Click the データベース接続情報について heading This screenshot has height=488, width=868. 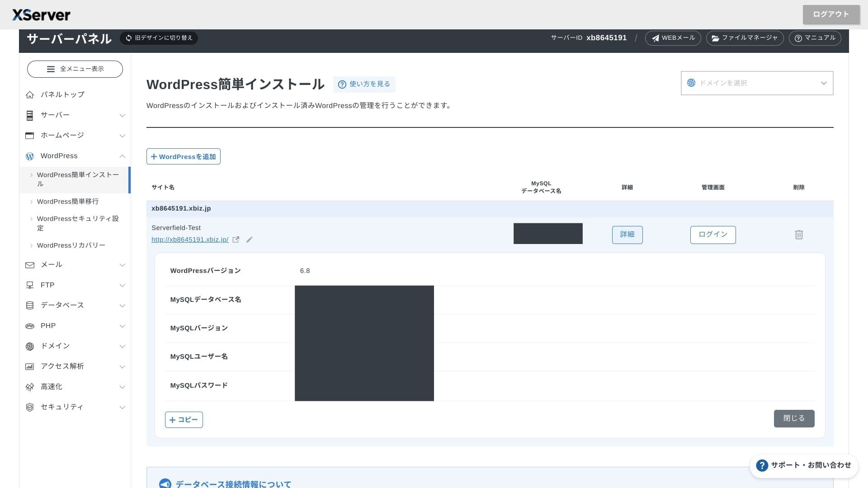233,483
